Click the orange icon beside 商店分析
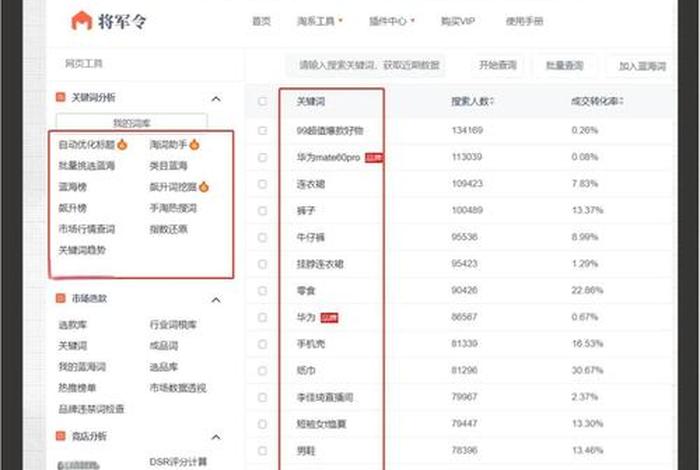This screenshot has width=700, height=470. click(x=60, y=436)
